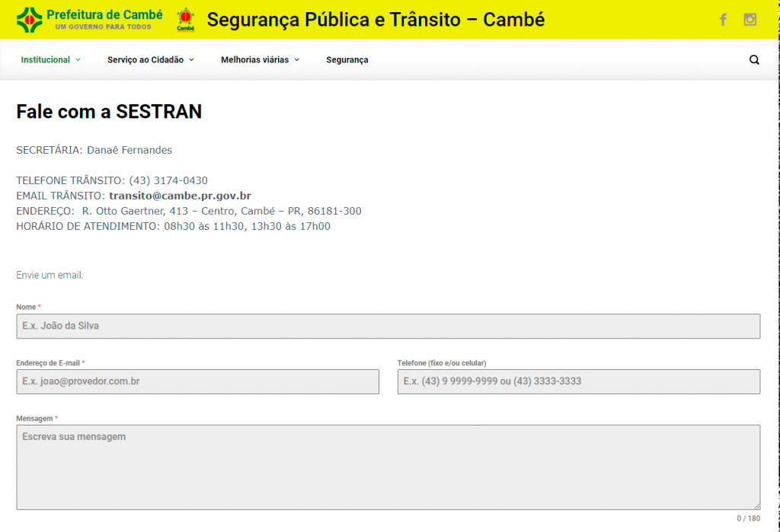Go to the Segurança page

pyautogui.click(x=347, y=59)
